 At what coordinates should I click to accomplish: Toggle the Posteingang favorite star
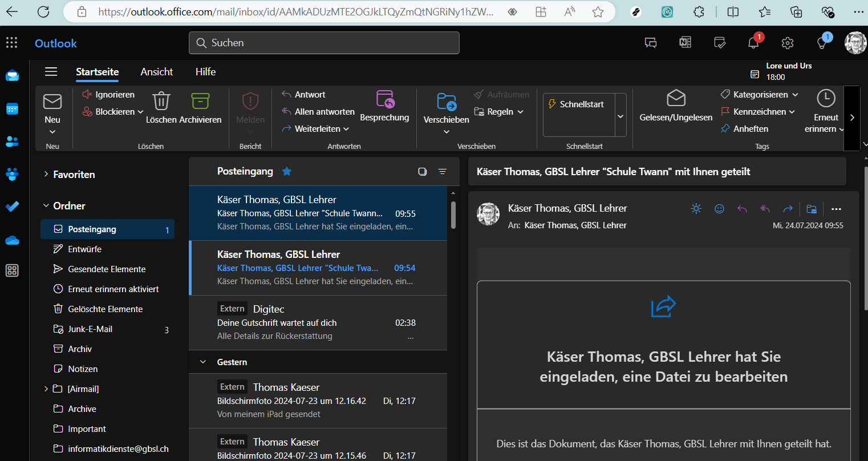coord(287,171)
